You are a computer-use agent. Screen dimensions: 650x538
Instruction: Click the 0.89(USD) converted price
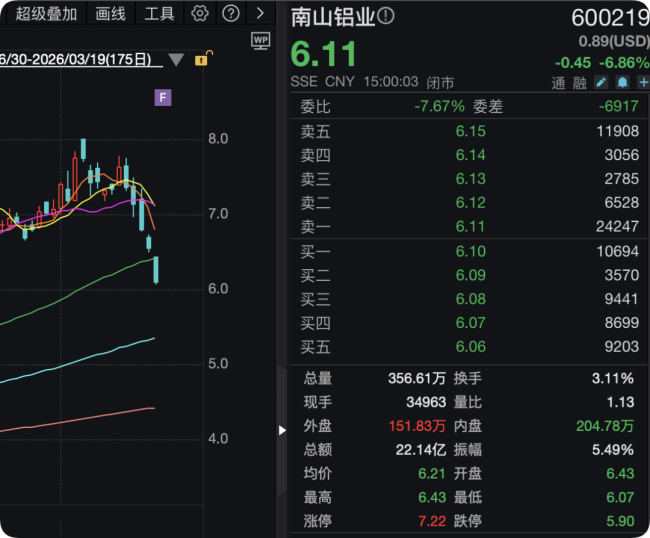click(614, 41)
